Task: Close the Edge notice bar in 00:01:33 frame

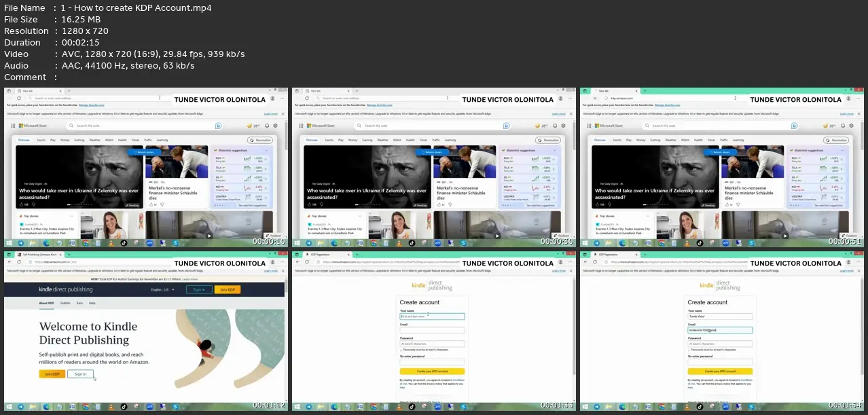Action: (571, 270)
